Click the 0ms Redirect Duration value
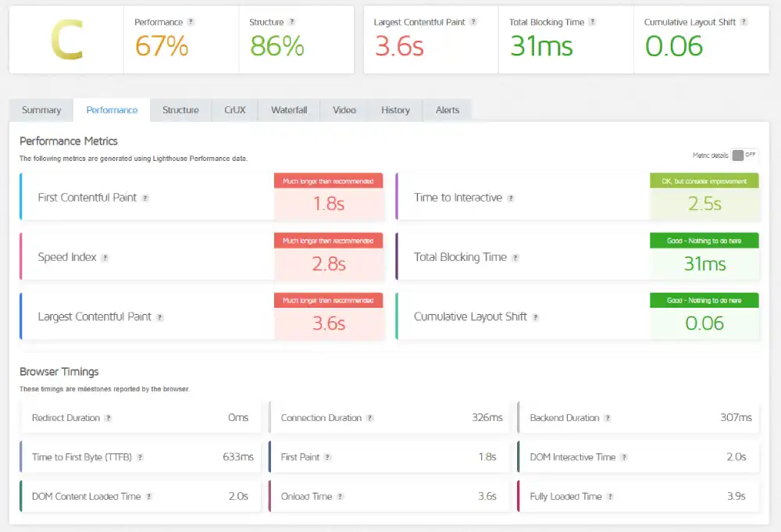Screen dimensions: 781x532 click(x=238, y=417)
